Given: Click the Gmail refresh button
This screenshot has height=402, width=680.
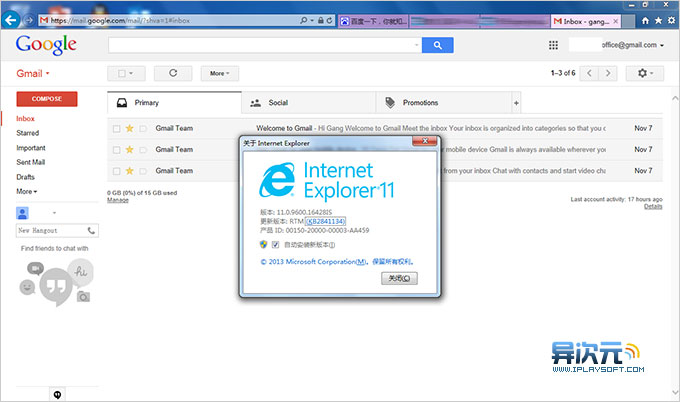Looking at the screenshot, I should point(173,73).
